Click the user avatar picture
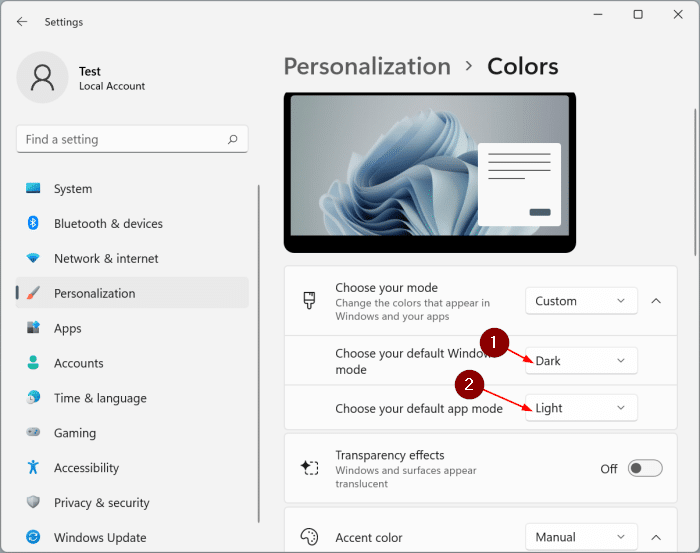This screenshot has width=700, height=553. 42,77
